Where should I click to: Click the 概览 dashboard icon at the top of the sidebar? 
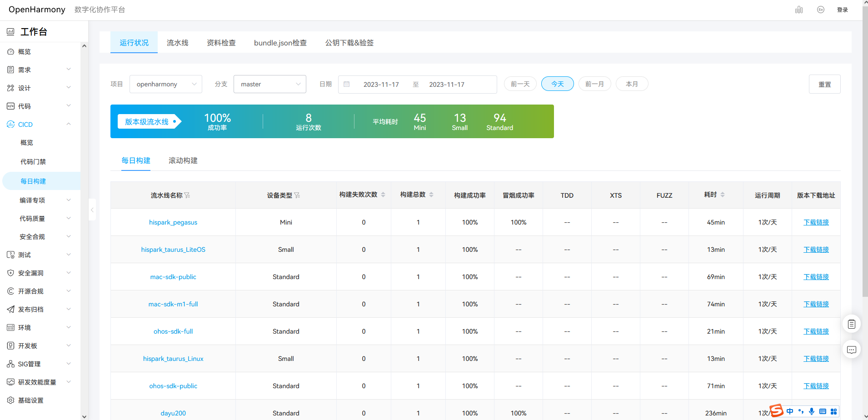point(10,52)
